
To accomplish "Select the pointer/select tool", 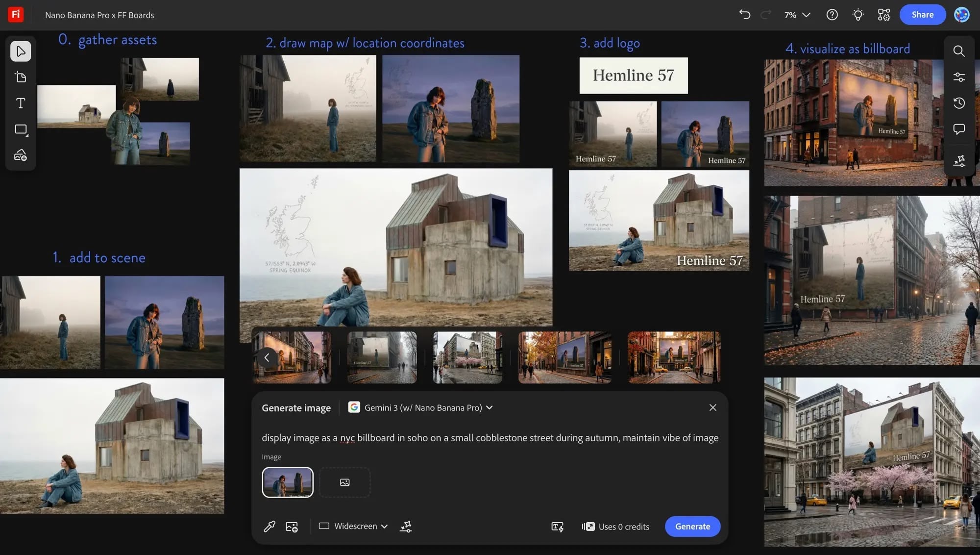I will pos(21,51).
